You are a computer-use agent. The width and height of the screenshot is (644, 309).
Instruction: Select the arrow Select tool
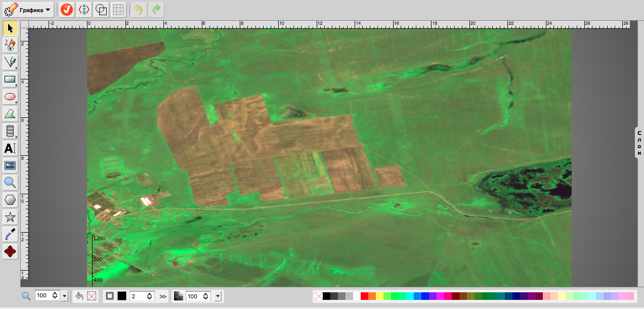(x=10, y=28)
